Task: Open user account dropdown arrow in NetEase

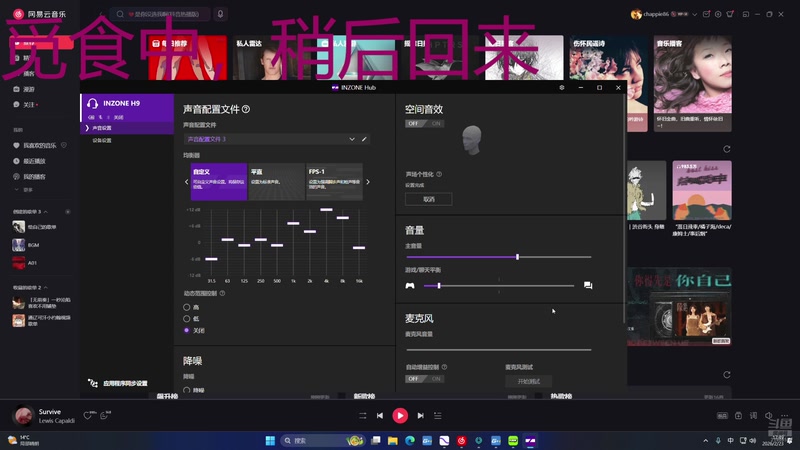Action: click(x=694, y=14)
